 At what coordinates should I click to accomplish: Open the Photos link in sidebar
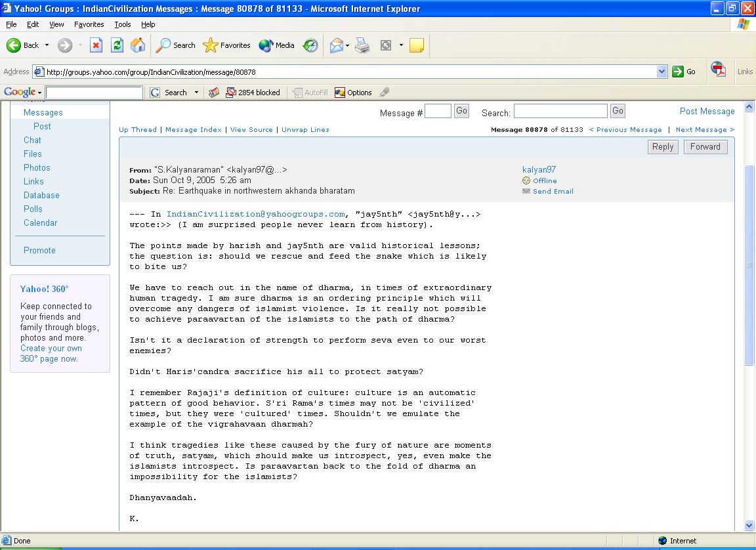coord(37,167)
